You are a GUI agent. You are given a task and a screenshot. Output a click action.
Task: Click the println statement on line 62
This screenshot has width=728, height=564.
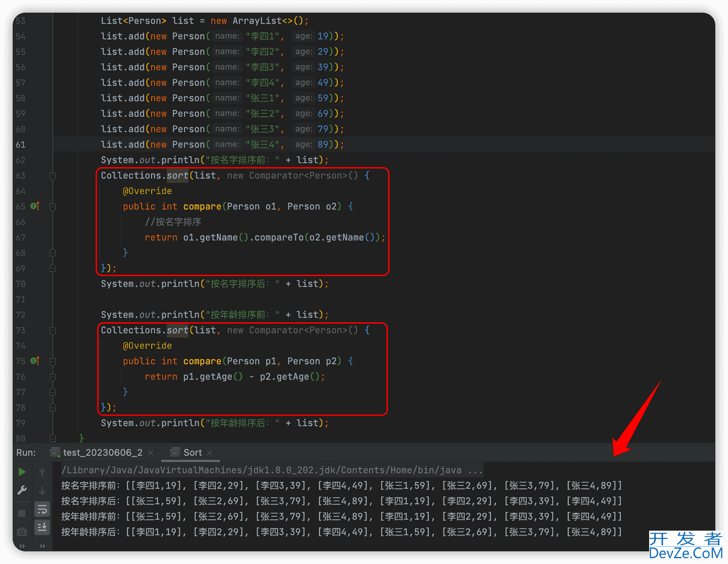[x=215, y=160]
